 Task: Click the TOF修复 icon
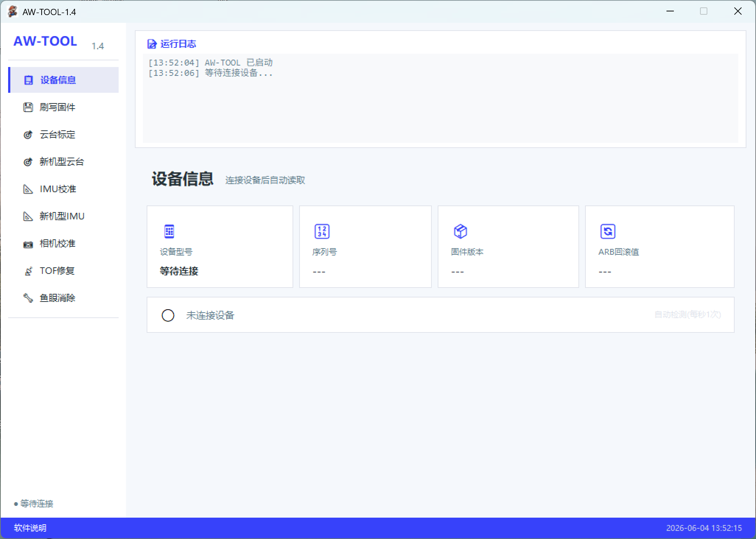(x=28, y=271)
